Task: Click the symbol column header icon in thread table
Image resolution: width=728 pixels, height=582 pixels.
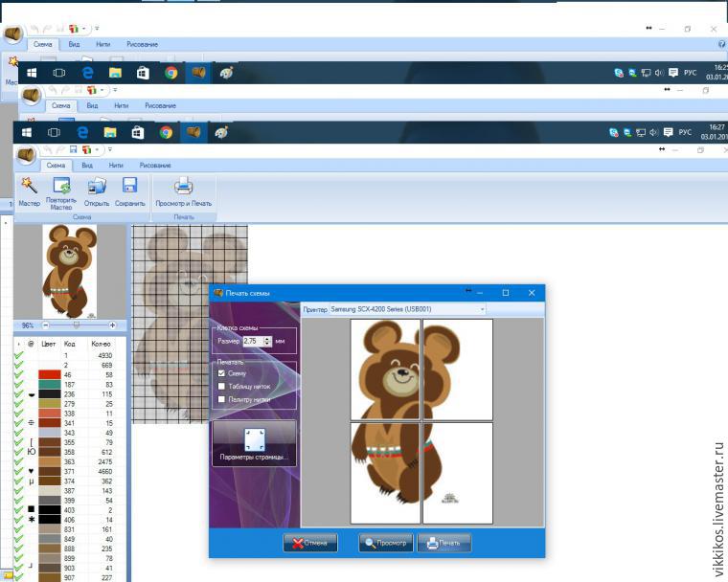Action: click(x=31, y=344)
